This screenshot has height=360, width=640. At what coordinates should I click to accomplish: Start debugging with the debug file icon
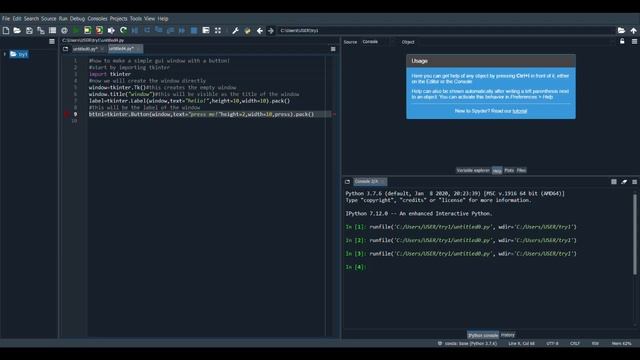pos(135,31)
